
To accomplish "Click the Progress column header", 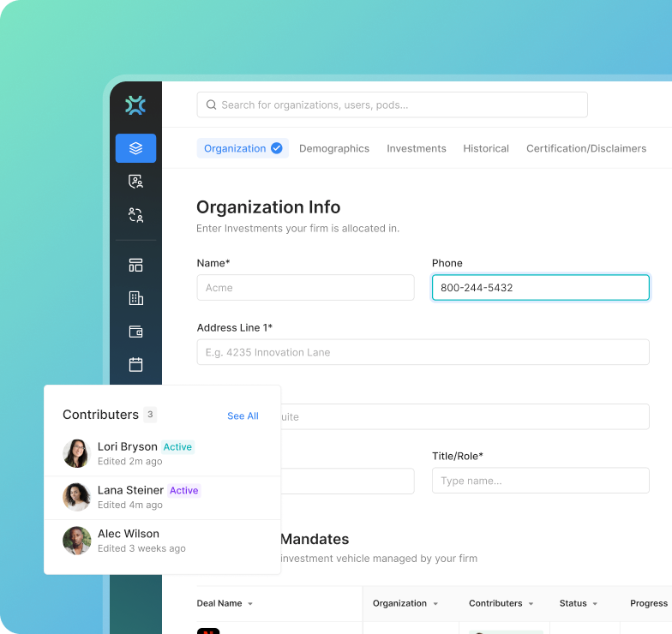I will (x=649, y=603).
